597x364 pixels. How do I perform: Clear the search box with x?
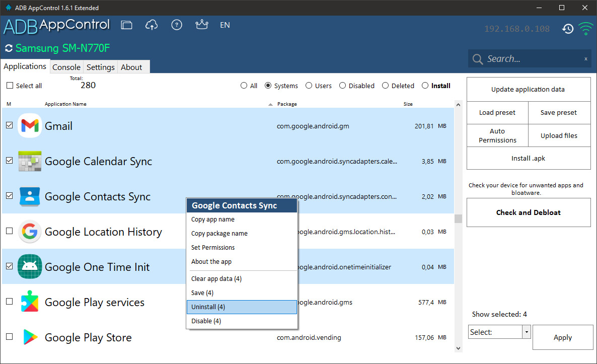[x=586, y=58]
